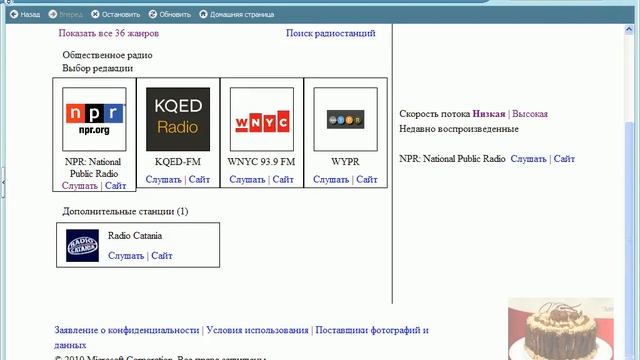The width and height of the screenshot is (640, 360).
Task: Click Слушать under WYPR
Action: tap(331, 180)
